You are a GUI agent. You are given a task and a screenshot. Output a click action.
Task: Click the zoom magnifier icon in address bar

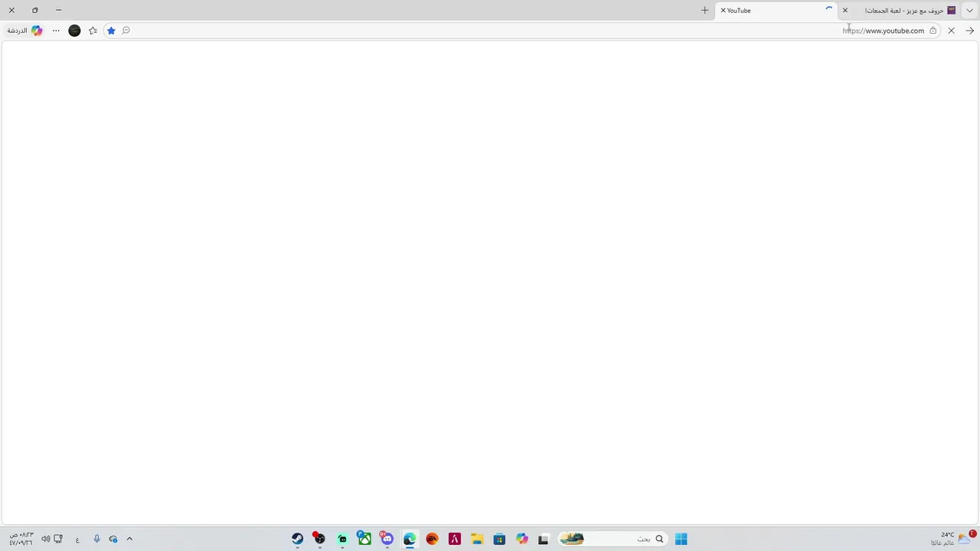126,31
